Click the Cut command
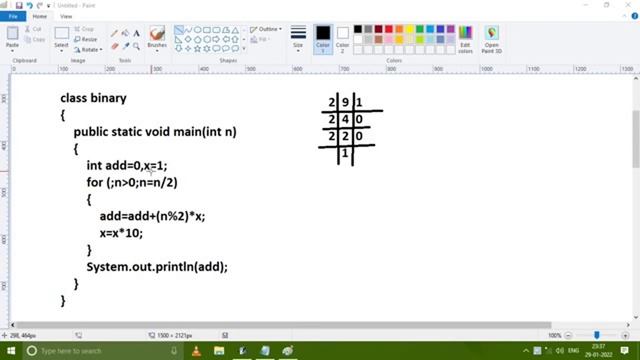Screen dimensions: 640x360 (x=33, y=29)
